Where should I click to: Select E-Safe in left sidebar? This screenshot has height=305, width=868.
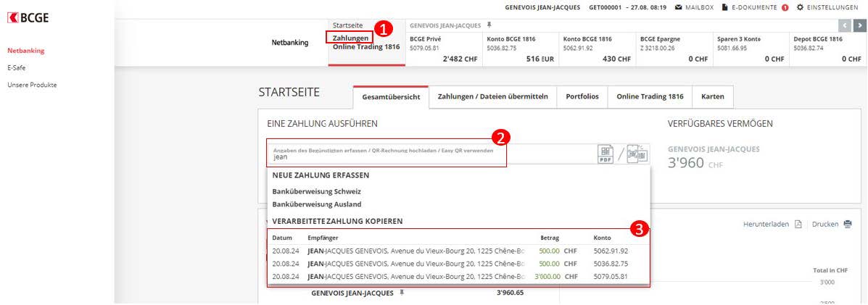tap(17, 68)
